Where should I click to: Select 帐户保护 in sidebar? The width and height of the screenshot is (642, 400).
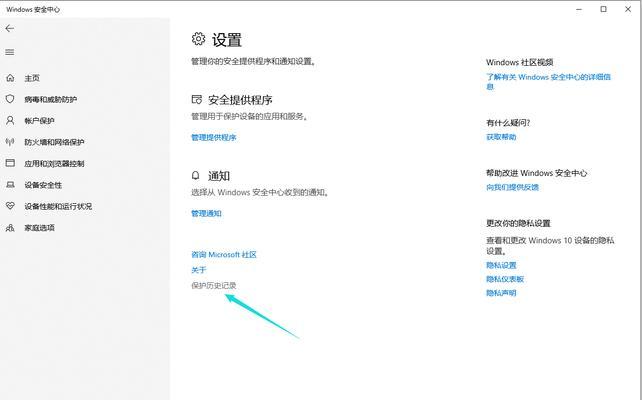(39, 120)
